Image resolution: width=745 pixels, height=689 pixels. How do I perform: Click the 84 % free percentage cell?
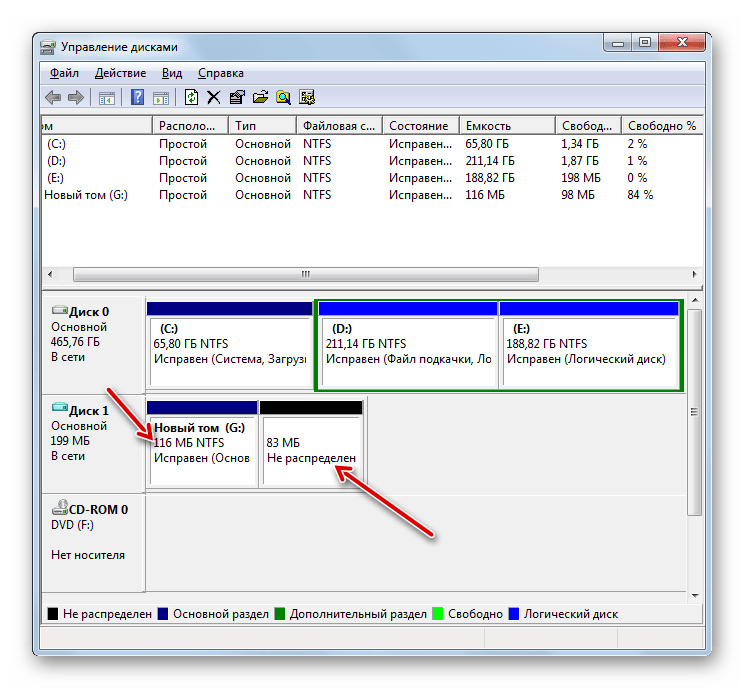click(640, 195)
